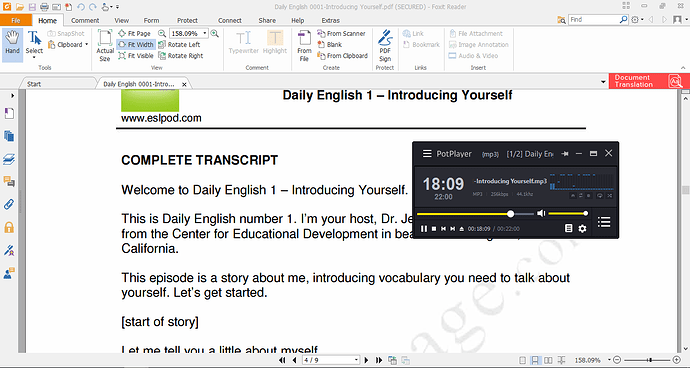The width and height of the screenshot is (690, 368).
Task: Open the File menu
Action: pos(16,20)
